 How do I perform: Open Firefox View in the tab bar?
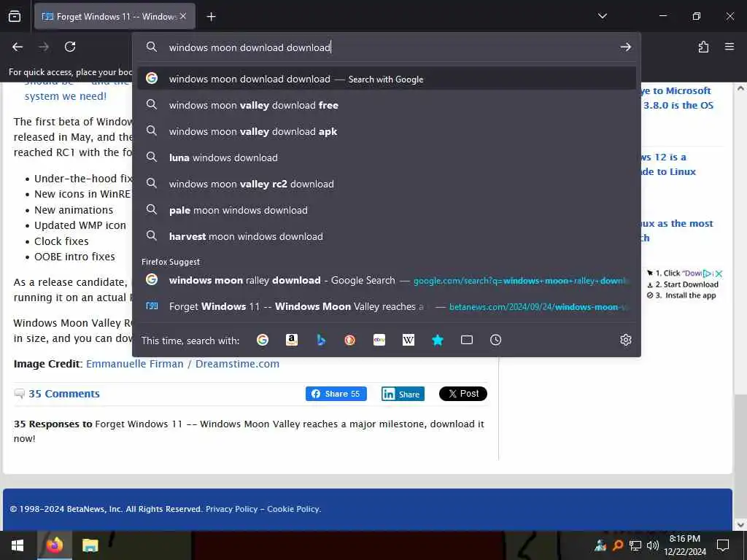[15, 16]
